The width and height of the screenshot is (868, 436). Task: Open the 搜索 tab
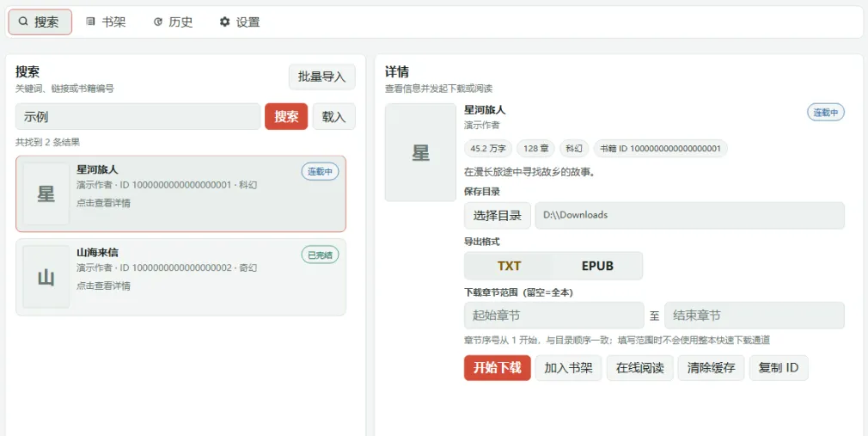pyautogui.click(x=40, y=22)
